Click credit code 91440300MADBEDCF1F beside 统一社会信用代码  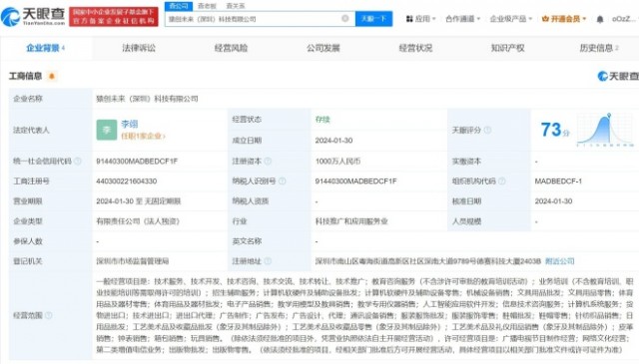[x=137, y=162]
